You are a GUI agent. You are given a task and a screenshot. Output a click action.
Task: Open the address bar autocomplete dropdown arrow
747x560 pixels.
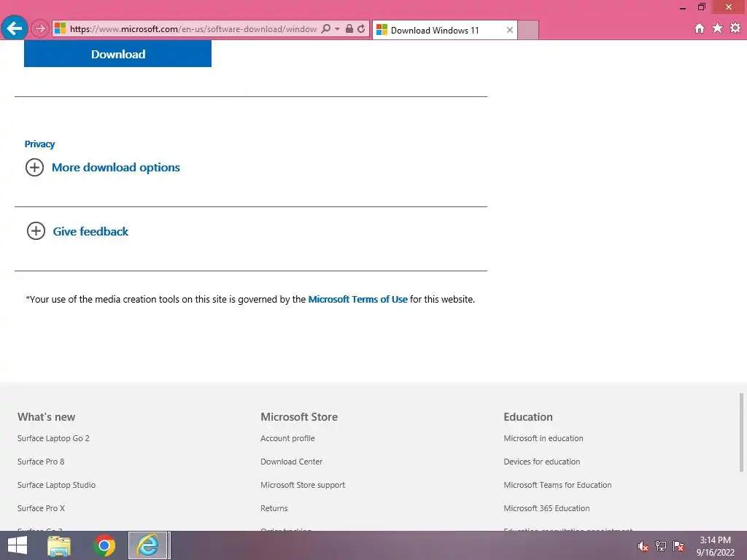click(x=337, y=29)
